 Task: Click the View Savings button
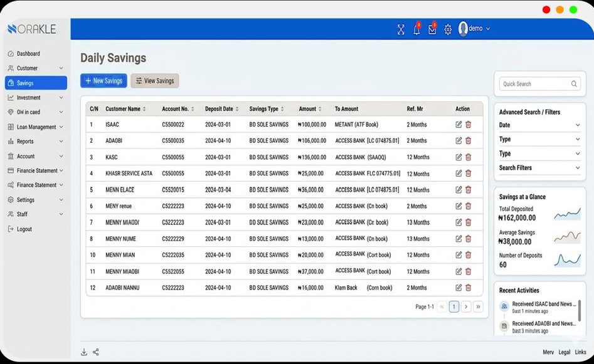pyautogui.click(x=154, y=81)
